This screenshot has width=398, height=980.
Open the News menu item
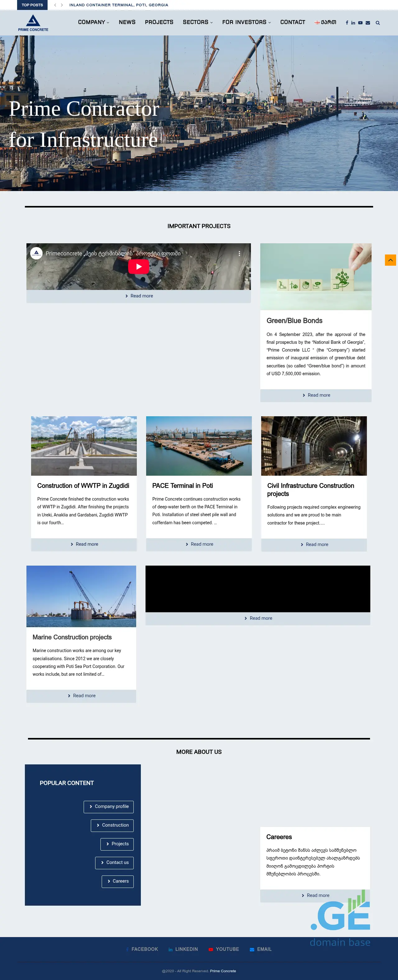127,22
